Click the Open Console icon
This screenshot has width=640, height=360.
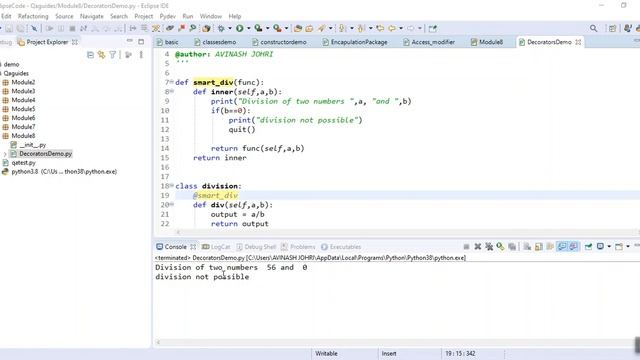619,247
